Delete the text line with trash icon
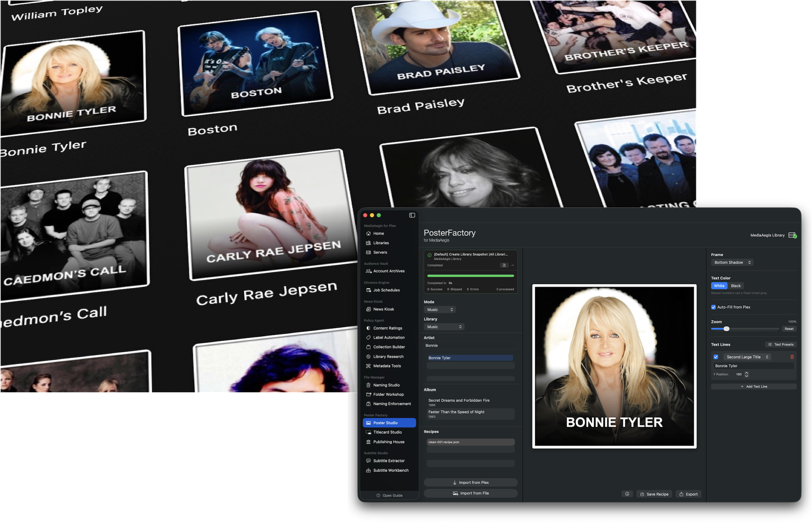The image size is (812, 525). point(792,357)
